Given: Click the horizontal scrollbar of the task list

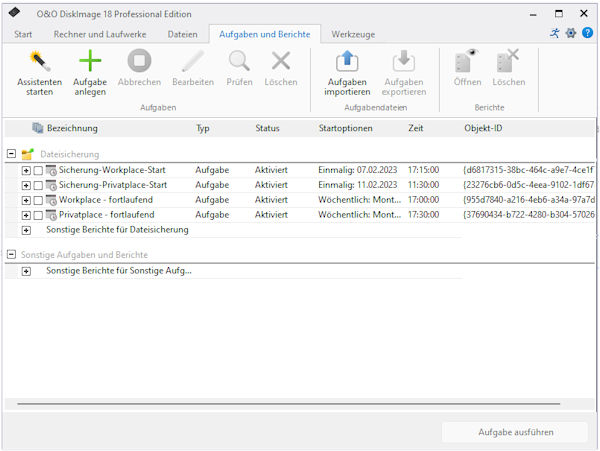Looking at the screenshot, I should 289,404.
